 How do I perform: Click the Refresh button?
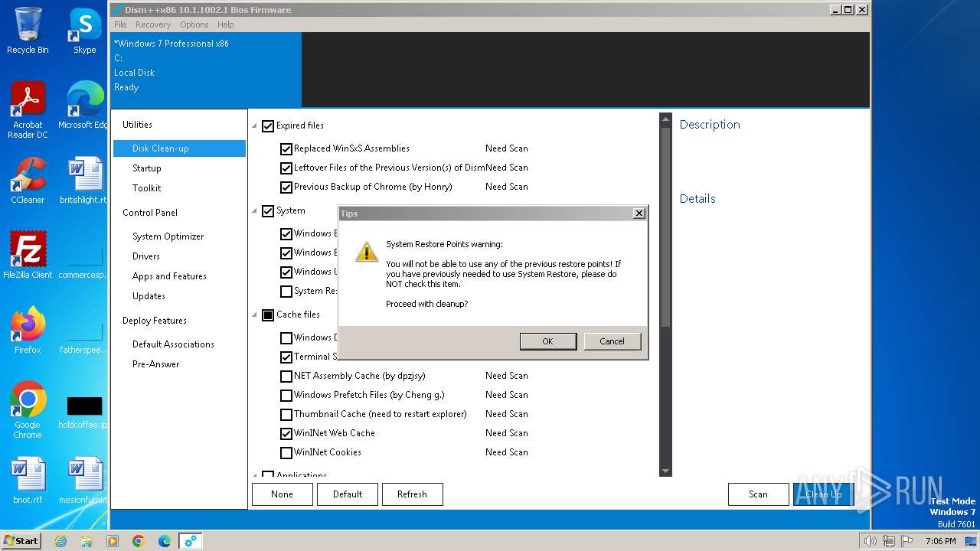click(412, 494)
